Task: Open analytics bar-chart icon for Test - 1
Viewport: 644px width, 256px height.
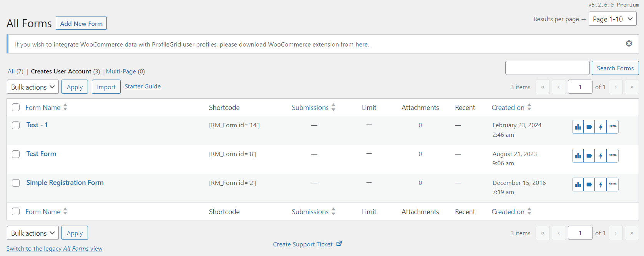Action: (x=578, y=127)
